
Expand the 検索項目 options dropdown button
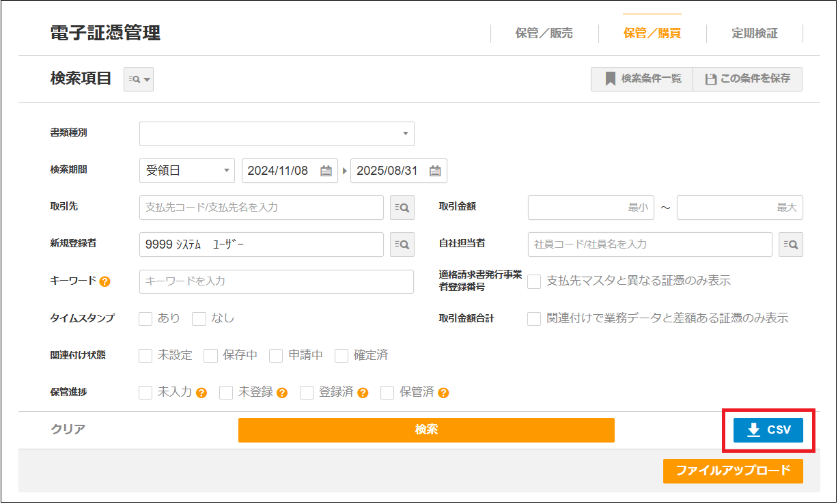pos(139,79)
